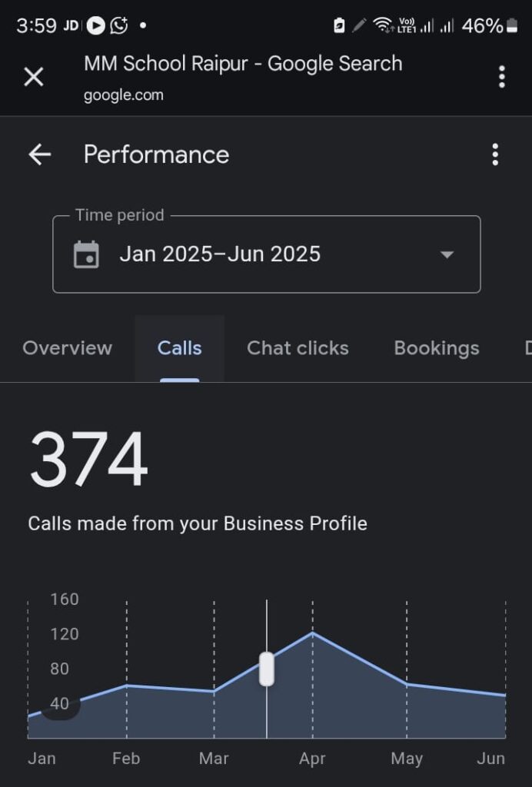Tap the April peak on the chart
The width and height of the screenshot is (532, 787).
[312, 633]
